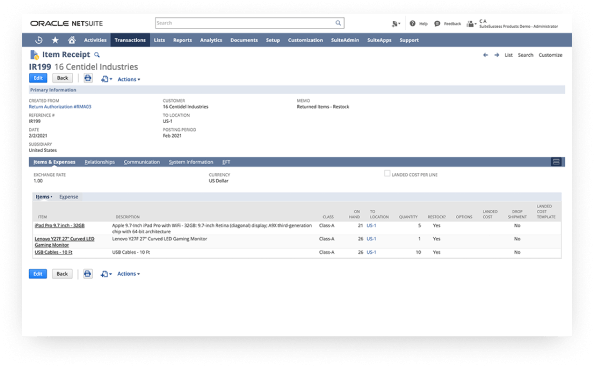Open the Support menu
The width and height of the screenshot is (594, 367).
(409, 40)
